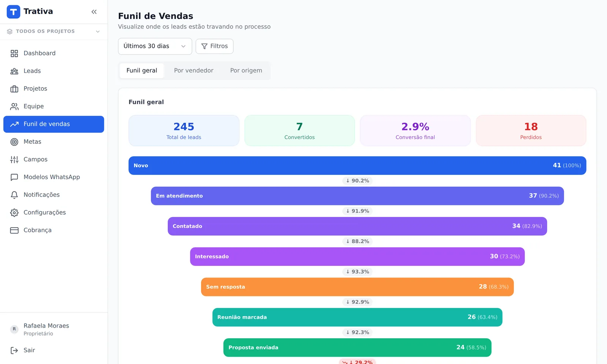The width and height of the screenshot is (607, 364).
Task: Open the Dashboard menu label
Action: [39, 53]
